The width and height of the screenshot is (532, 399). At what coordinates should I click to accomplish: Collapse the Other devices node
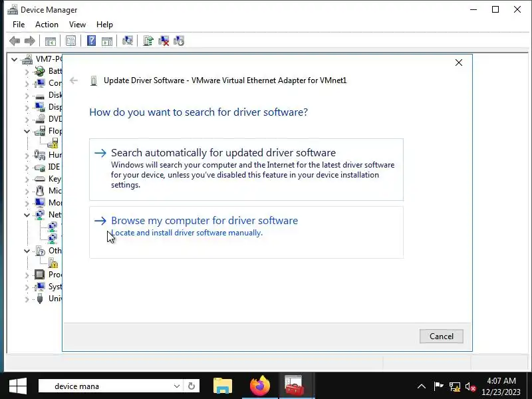tap(27, 251)
